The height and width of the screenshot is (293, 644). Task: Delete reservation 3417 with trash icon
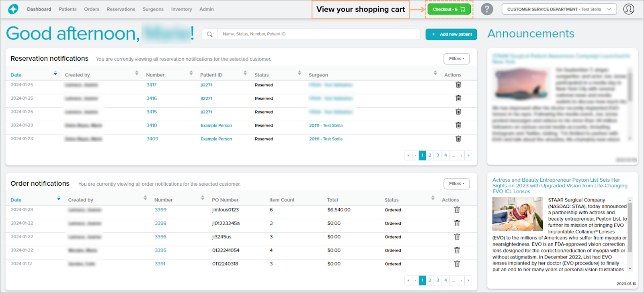[458, 85]
